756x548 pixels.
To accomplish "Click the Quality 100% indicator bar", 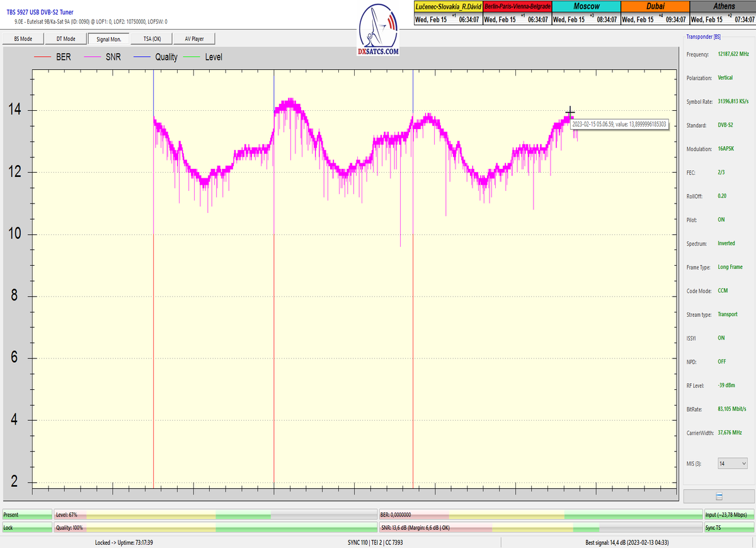I will click(x=215, y=527).
